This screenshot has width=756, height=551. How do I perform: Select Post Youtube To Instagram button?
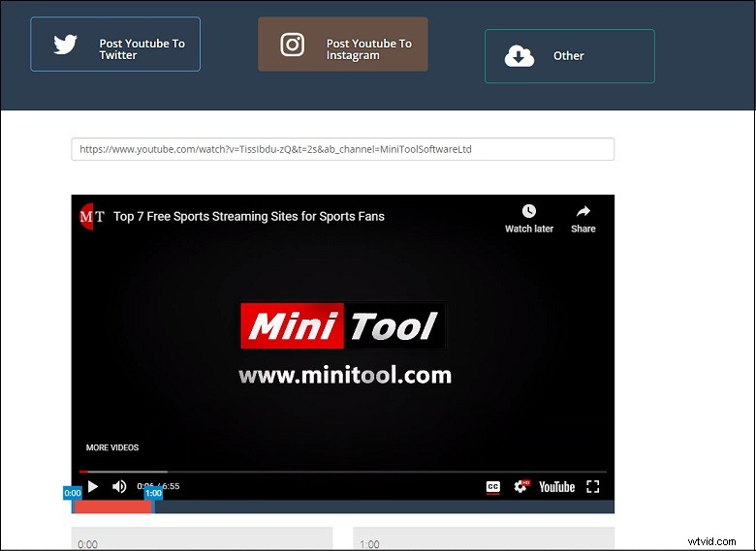[343, 45]
